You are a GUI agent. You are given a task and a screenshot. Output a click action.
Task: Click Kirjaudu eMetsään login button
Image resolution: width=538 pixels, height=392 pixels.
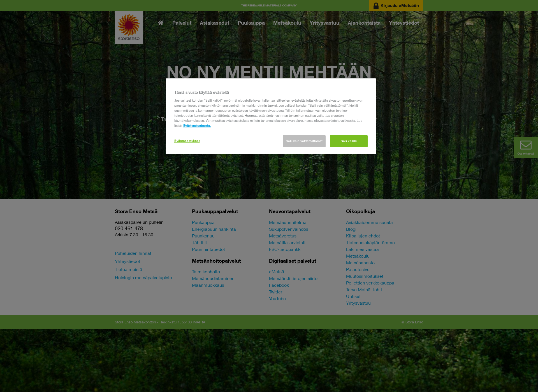pos(396,5)
